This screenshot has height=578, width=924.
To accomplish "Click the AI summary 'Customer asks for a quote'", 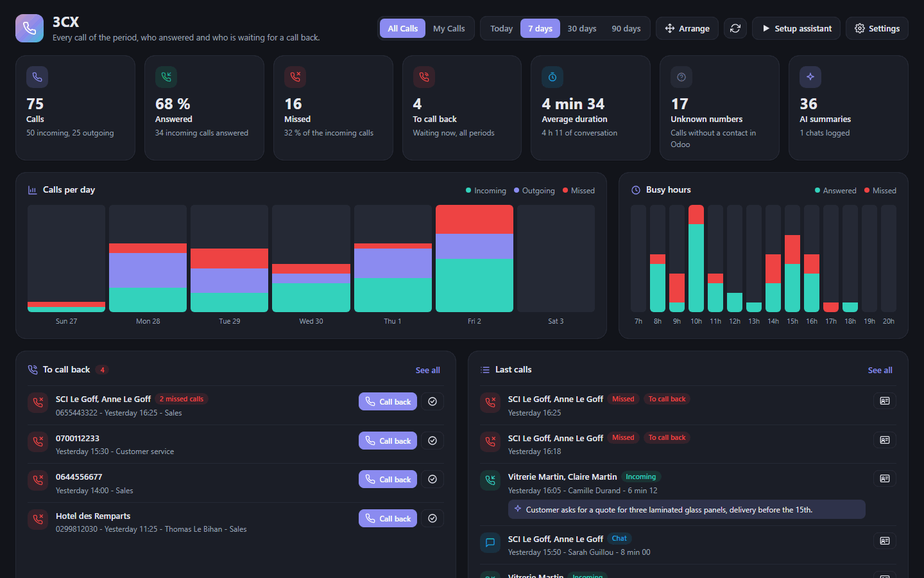I will point(687,509).
